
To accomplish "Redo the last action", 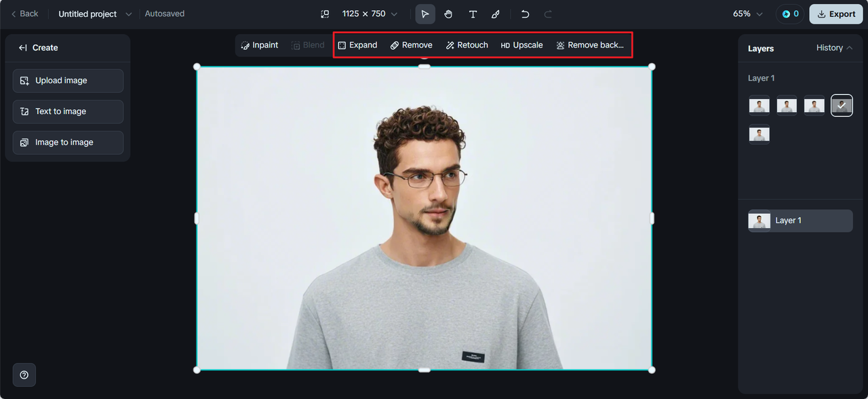I will point(548,14).
